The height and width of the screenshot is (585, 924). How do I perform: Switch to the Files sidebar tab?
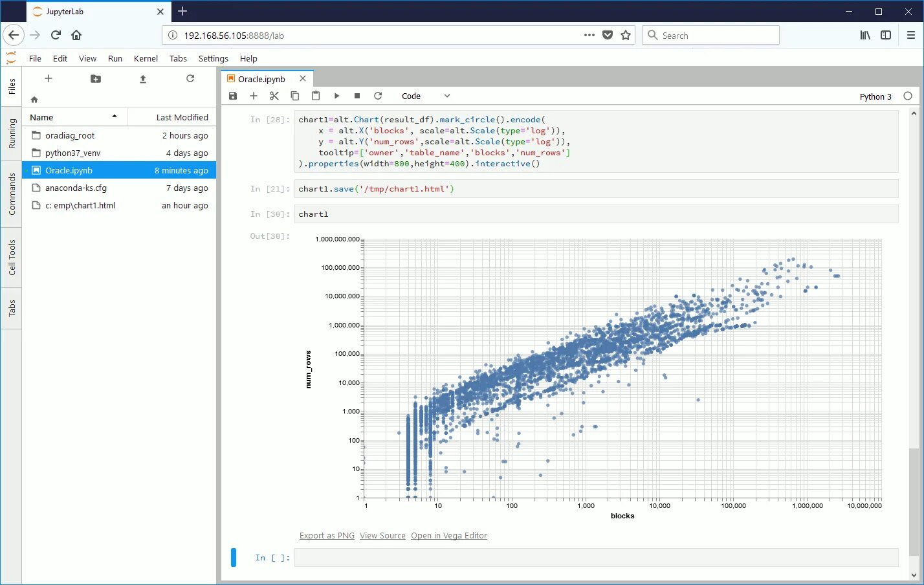coord(12,87)
